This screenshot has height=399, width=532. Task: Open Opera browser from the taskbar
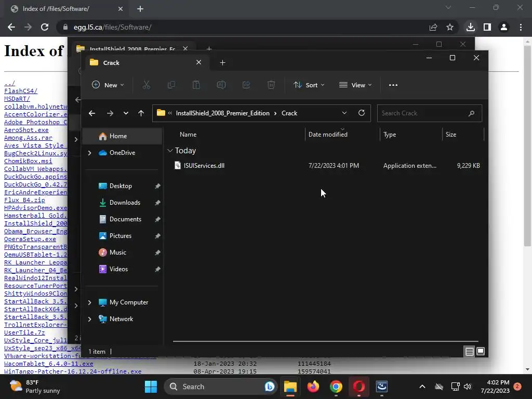coord(359,387)
